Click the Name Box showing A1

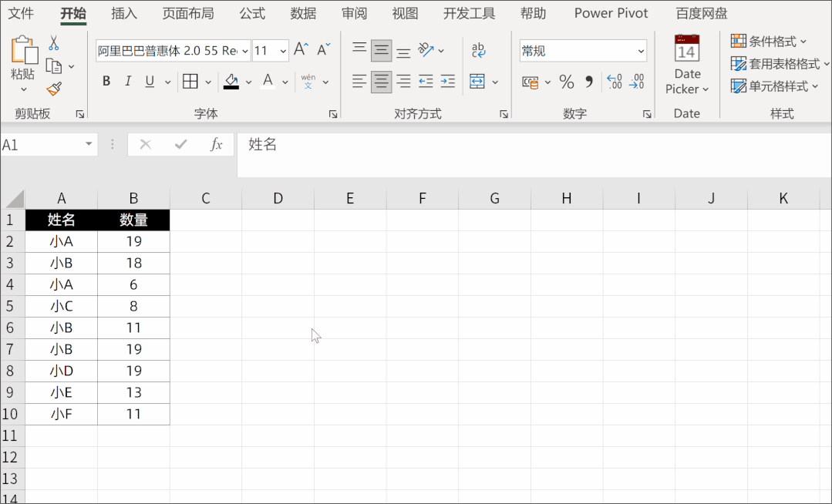42,144
